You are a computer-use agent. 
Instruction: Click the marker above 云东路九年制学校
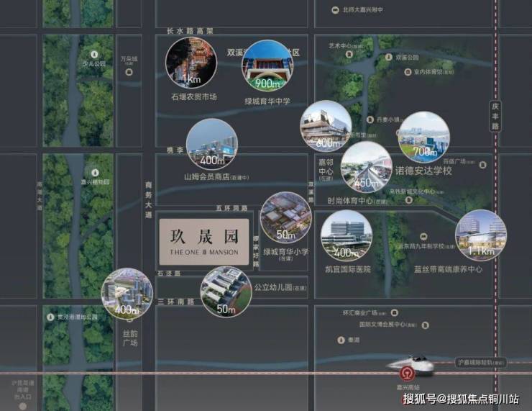coord(423,236)
